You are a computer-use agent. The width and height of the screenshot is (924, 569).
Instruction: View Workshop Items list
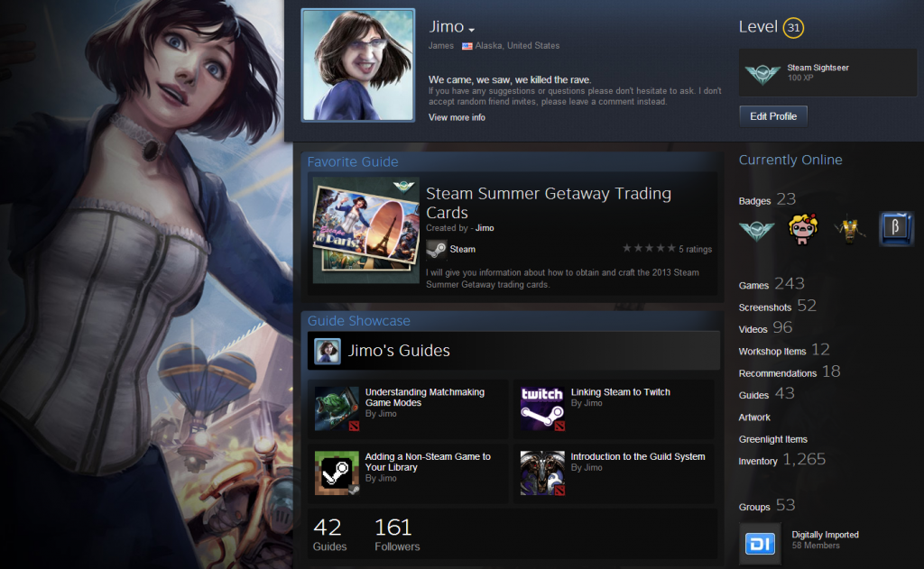[x=772, y=352]
